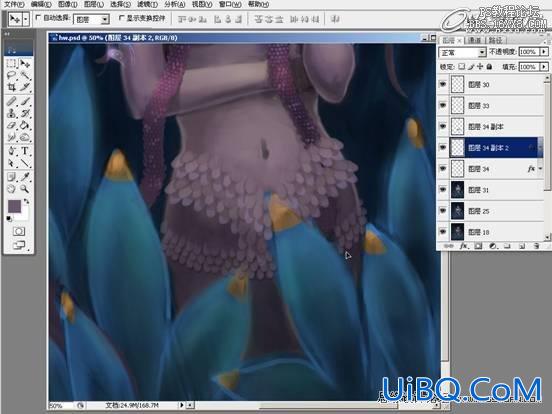Image resolution: width=552 pixels, height=414 pixels.
Task: Toggle Quick Mask mode
Action: (19, 231)
